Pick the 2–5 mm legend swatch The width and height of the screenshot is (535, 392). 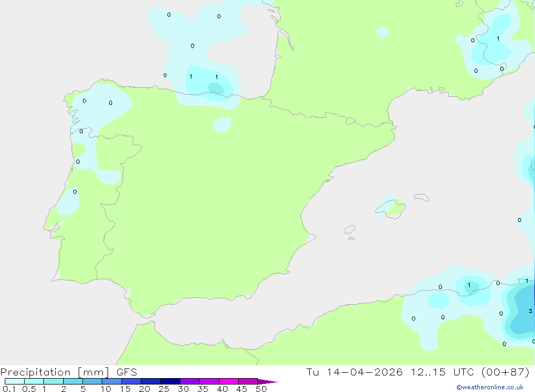73,381
